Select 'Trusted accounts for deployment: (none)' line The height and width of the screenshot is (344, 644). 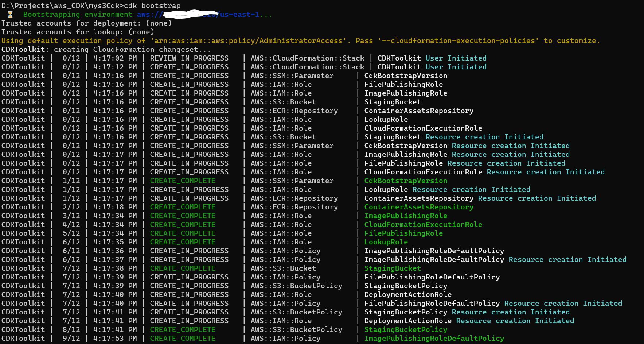(x=86, y=23)
